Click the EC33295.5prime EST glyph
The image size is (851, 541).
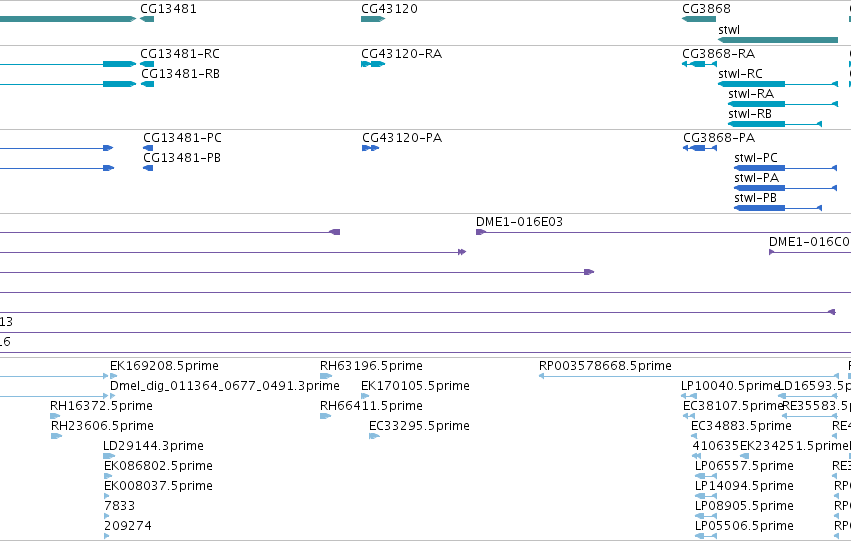[374, 436]
